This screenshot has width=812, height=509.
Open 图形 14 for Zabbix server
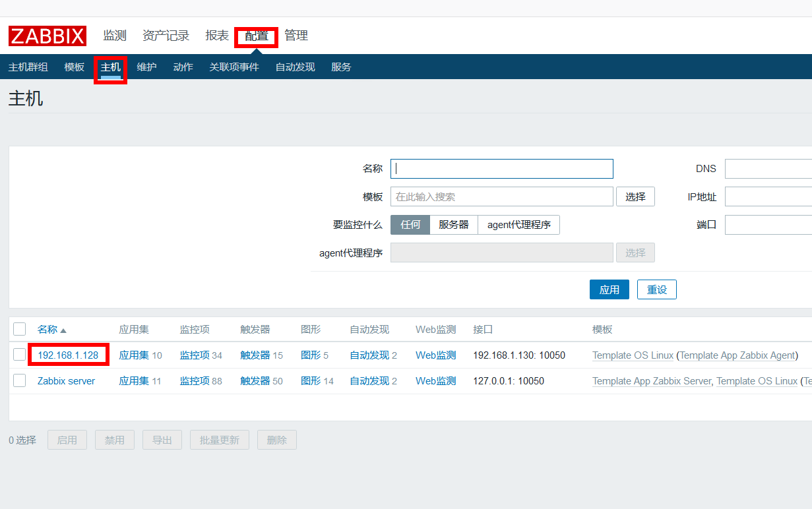point(311,381)
